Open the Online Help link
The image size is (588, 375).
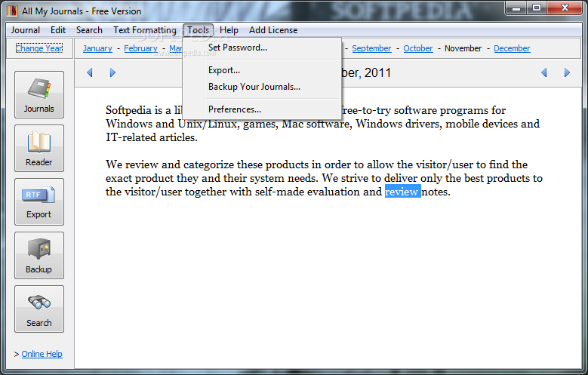42,354
